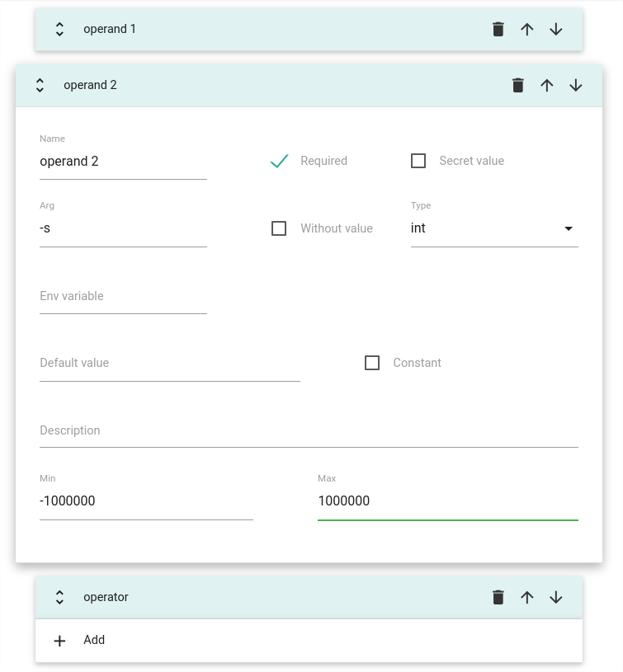
Task: Collapse the operand 2 panel
Action: [40, 85]
